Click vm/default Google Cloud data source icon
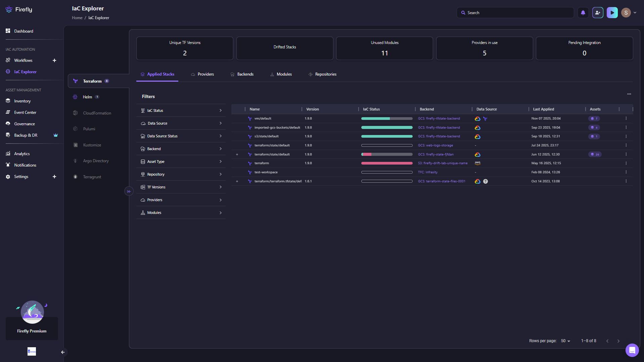Screen dimensions: 644x362 (477, 119)
